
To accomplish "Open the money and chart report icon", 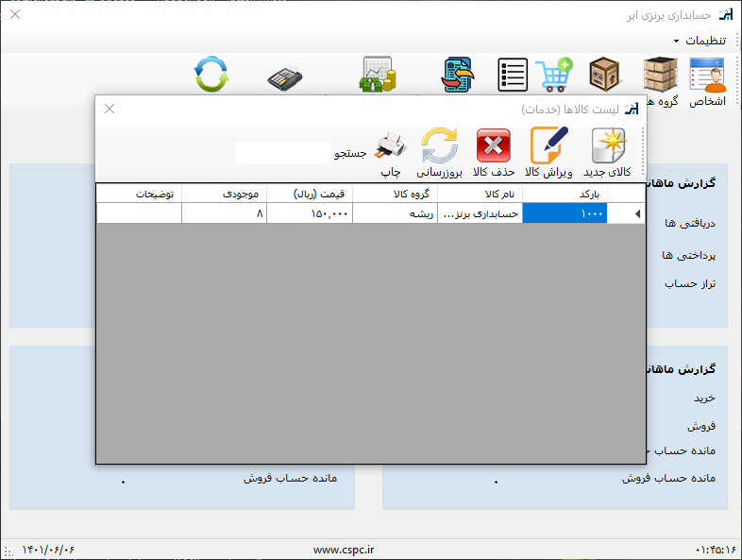I will (377, 75).
